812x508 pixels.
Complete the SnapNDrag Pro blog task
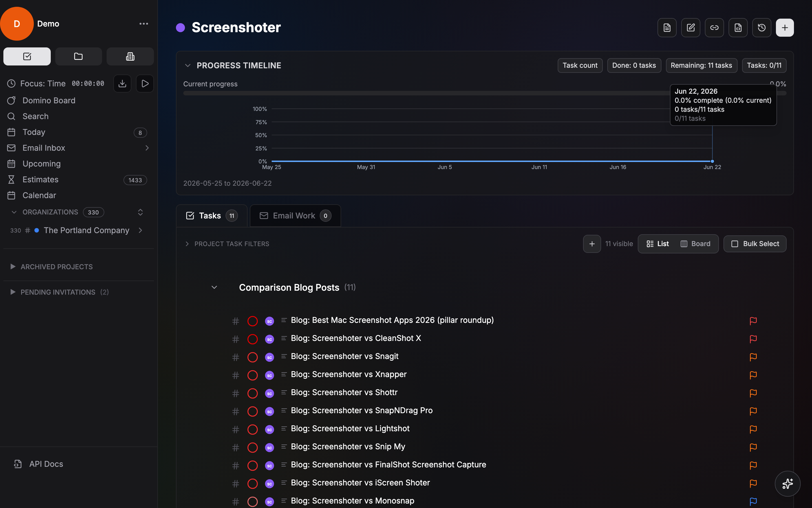pyautogui.click(x=252, y=411)
